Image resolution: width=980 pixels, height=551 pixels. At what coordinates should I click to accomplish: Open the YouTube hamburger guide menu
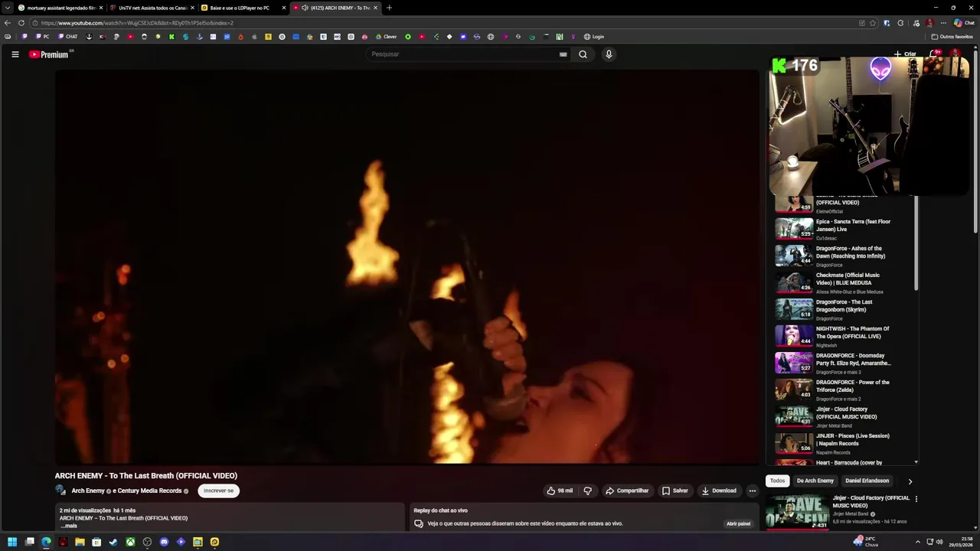coord(15,54)
